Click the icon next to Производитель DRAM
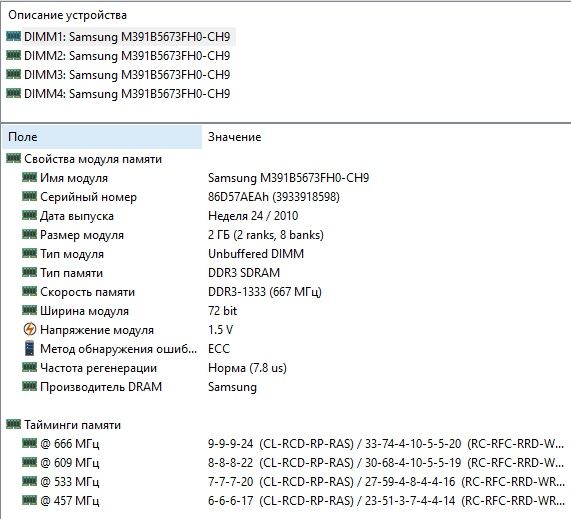 pyautogui.click(x=29, y=386)
